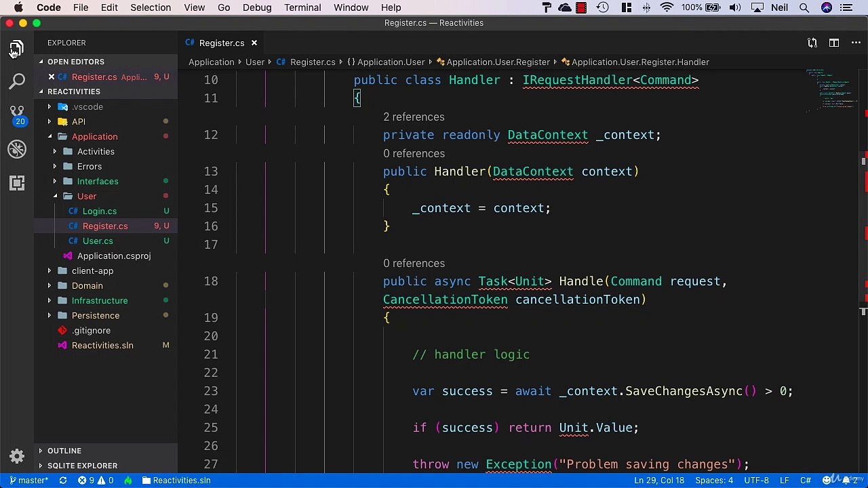Collapse the Application folder
Viewport: 868px width, 488px height.
(x=94, y=136)
